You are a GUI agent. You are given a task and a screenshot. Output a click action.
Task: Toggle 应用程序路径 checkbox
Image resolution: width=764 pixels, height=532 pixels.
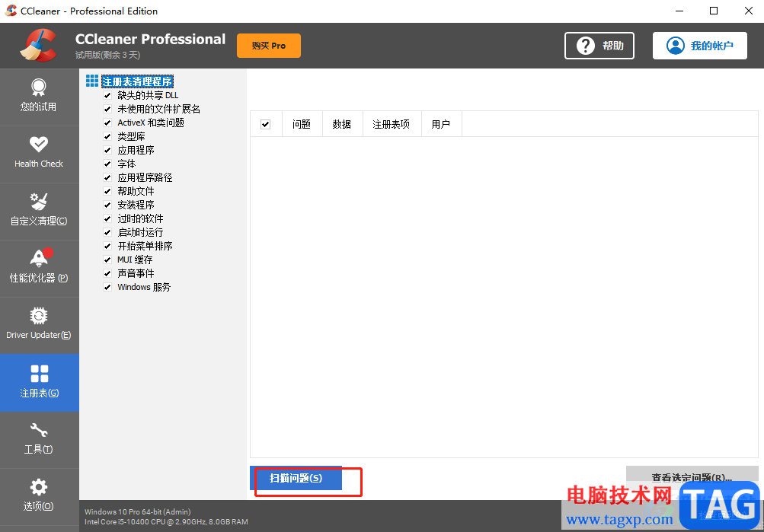[x=107, y=177]
